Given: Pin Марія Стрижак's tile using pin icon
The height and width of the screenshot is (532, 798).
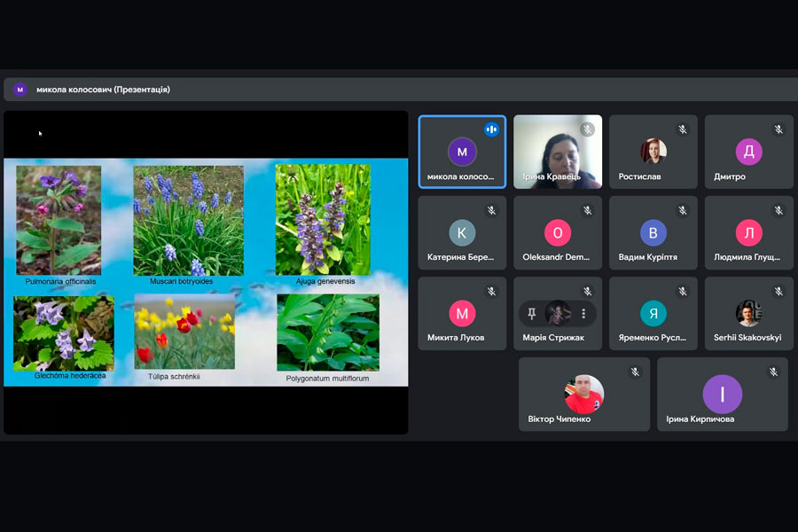Looking at the screenshot, I should click(x=532, y=314).
